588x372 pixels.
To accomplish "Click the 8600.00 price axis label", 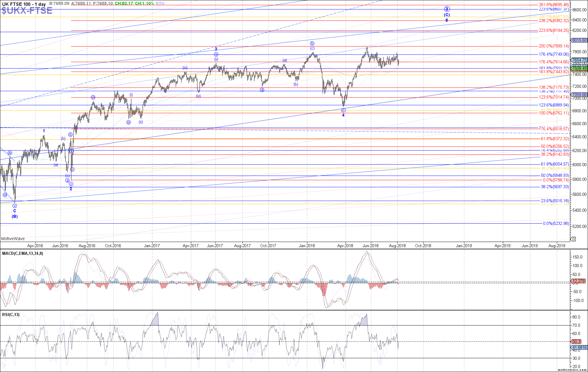I will [579, 10].
